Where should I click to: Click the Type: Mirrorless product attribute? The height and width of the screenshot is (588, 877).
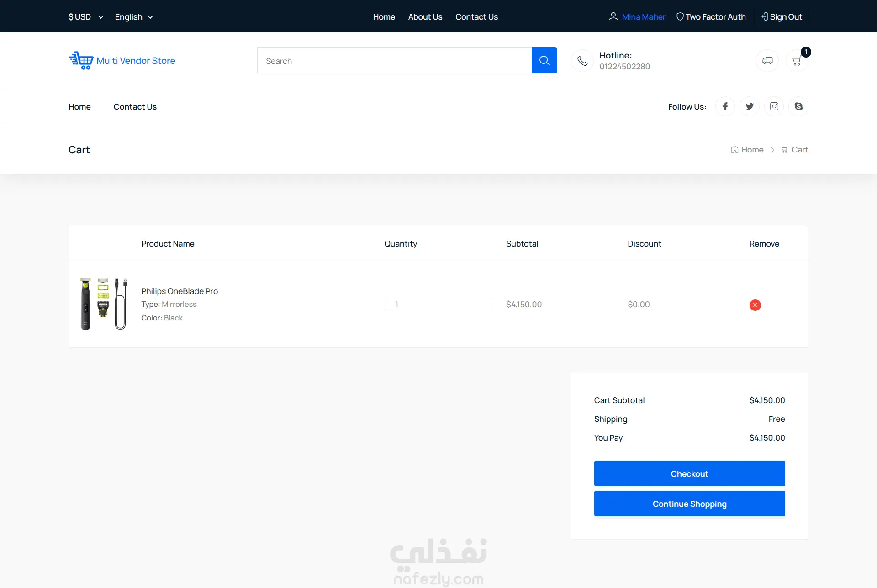(169, 304)
